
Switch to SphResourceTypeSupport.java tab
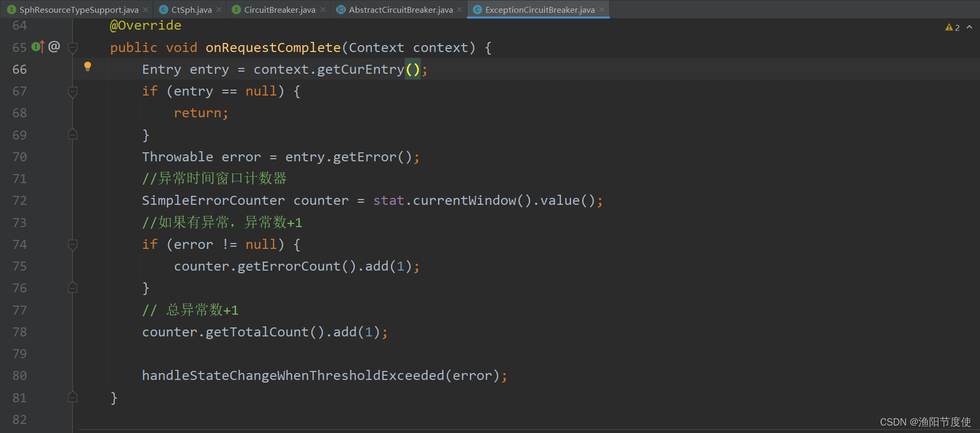coord(79,10)
